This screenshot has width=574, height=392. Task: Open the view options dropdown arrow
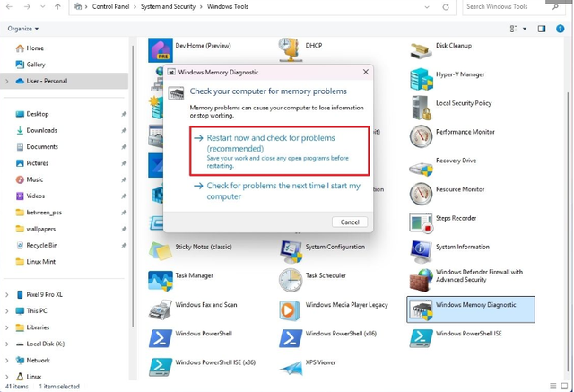tap(525, 29)
